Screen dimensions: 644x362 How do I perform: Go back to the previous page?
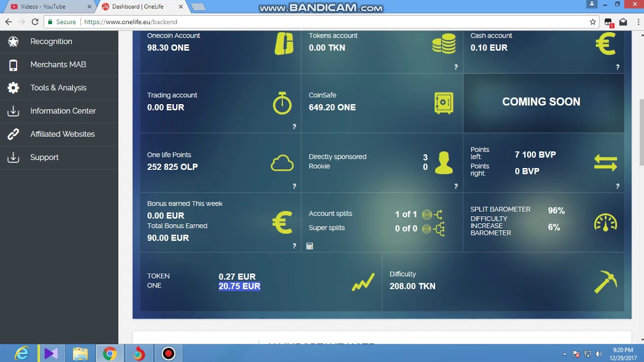coord(8,22)
